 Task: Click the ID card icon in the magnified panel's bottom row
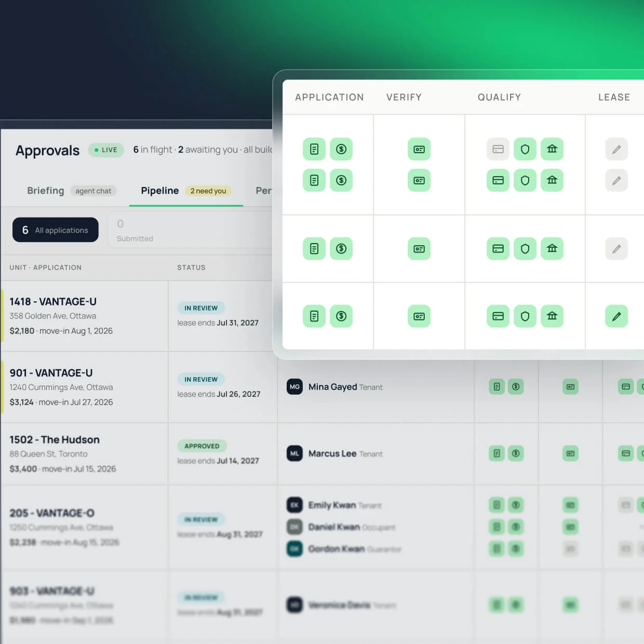(419, 316)
